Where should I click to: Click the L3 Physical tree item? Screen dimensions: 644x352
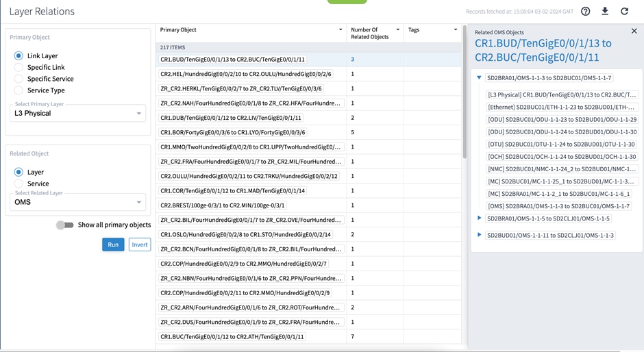coord(562,95)
